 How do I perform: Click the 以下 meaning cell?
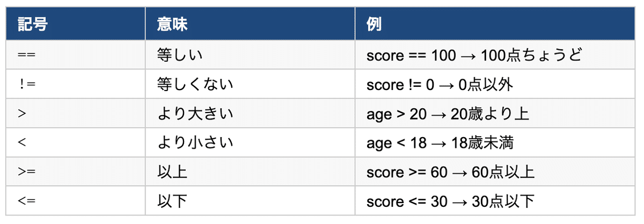[172, 201]
